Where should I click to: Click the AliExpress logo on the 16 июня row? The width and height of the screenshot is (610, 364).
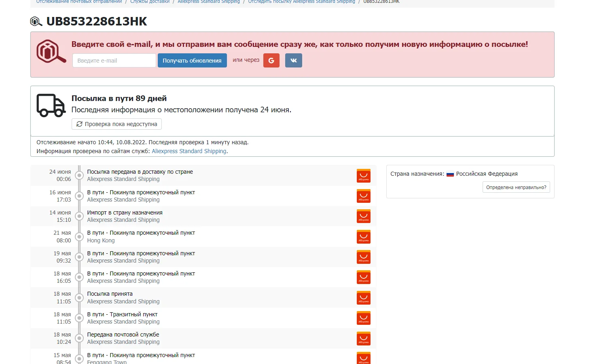click(364, 196)
